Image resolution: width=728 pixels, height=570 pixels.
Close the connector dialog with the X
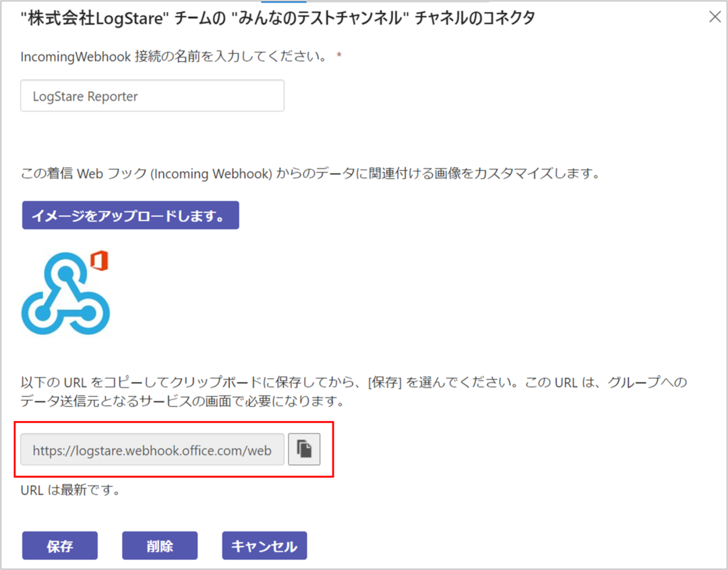pyautogui.click(x=715, y=17)
